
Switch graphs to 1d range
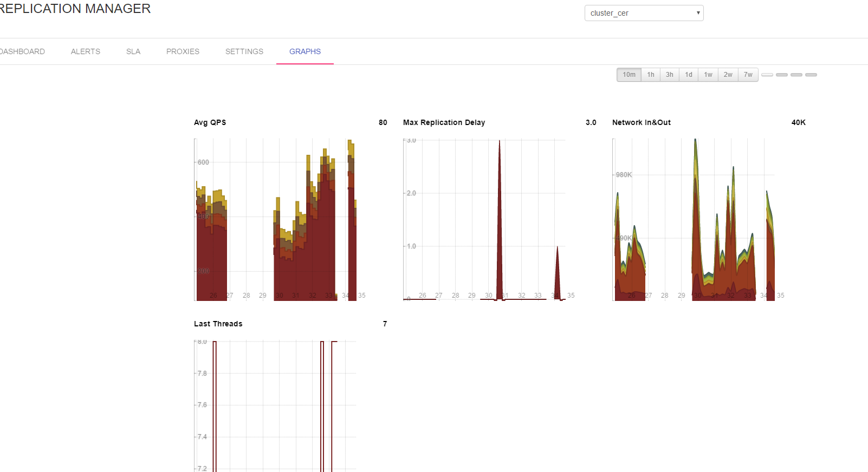(x=689, y=75)
